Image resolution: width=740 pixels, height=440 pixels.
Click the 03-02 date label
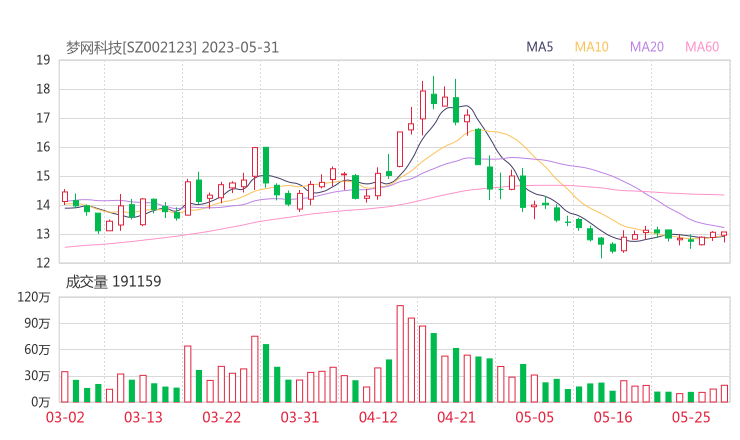tap(65, 417)
